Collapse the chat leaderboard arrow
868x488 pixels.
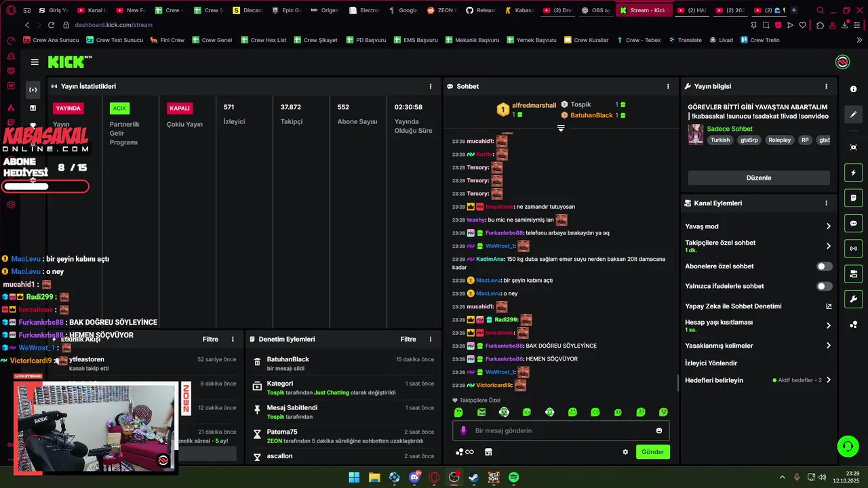(x=561, y=128)
